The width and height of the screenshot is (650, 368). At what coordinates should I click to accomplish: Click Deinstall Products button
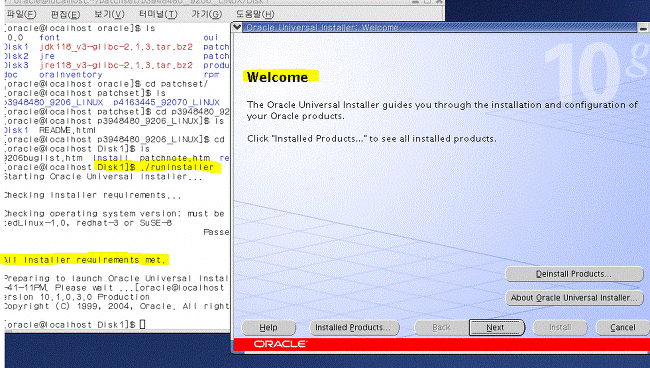pos(574,274)
